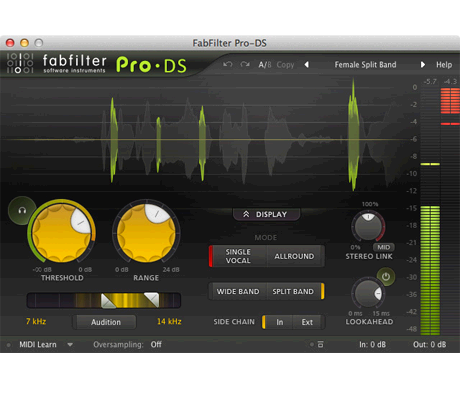Close the window with the red button
The width and height of the screenshot is (460, 416).
click(x=10, y=43)
